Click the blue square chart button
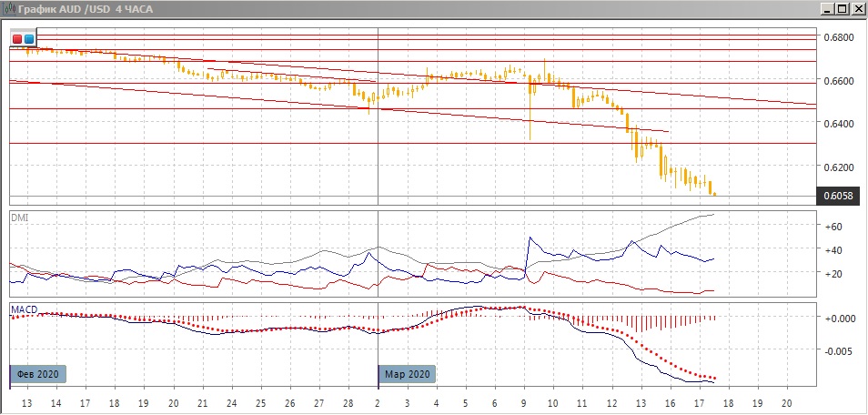 29,39
